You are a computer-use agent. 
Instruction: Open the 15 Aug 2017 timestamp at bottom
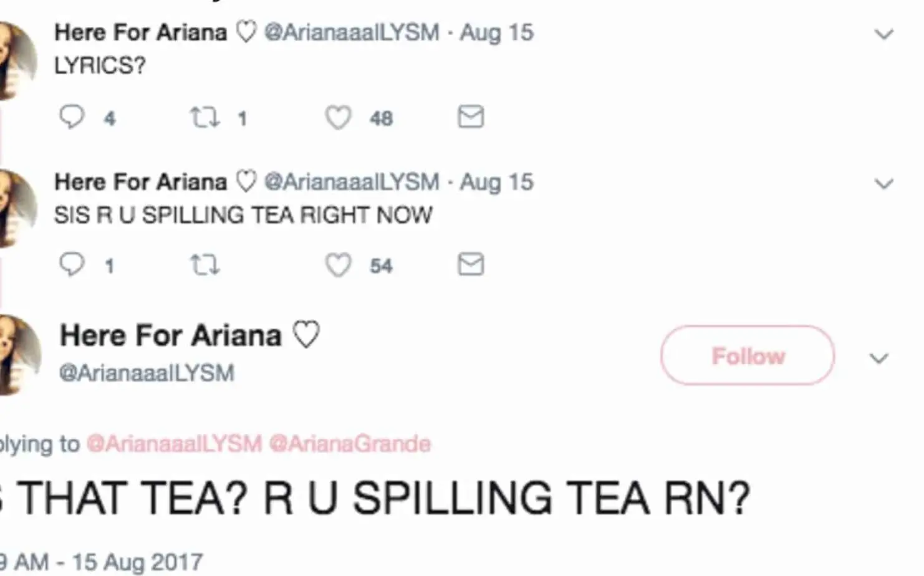pyautogui.click(x=103, y=562)
